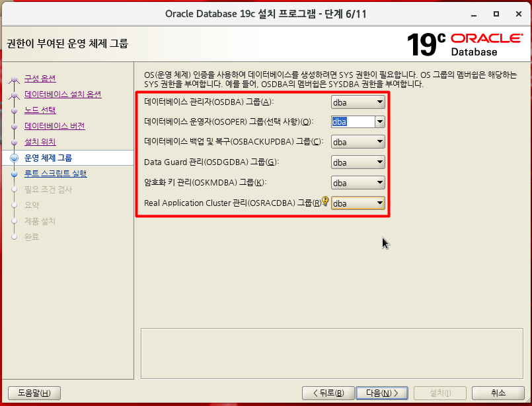
Task: Click the 데이터베이스 운영자(OSOPER) 그룹 label
Action: (229, 121)
